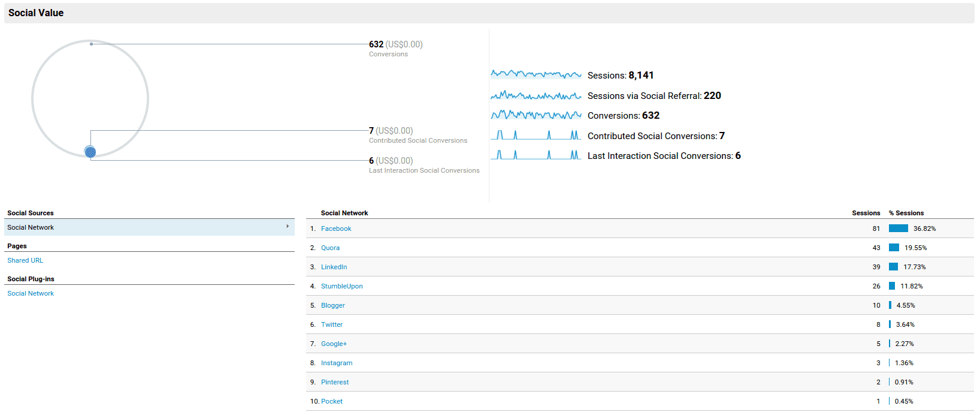
Task: Select Social Network under Social Sources
Action: pyautogui.click(x=150, y=227)
